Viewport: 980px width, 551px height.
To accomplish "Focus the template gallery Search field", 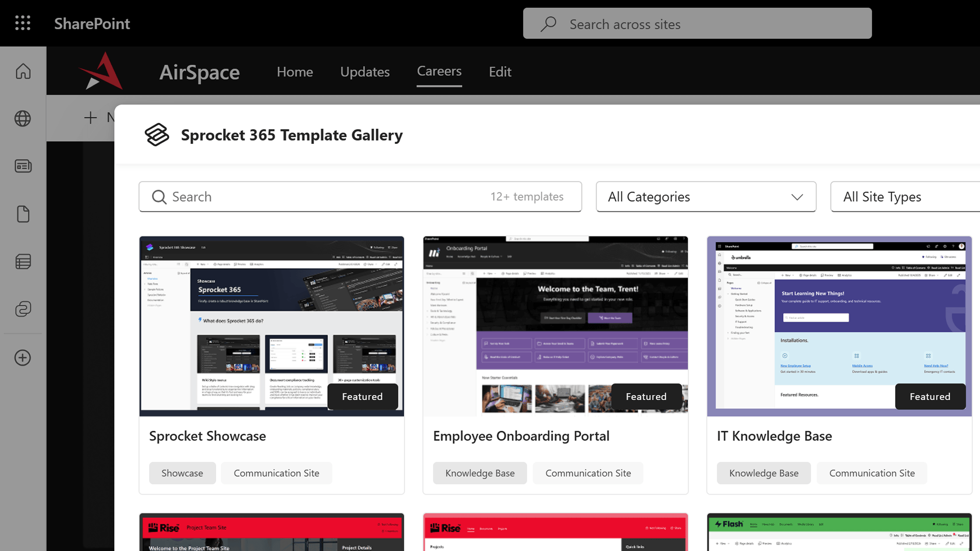I will (x=360, y=197).
